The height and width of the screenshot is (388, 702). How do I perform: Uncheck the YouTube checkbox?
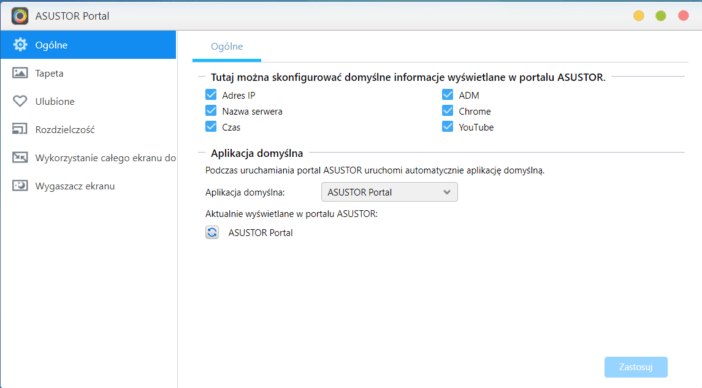448,127
